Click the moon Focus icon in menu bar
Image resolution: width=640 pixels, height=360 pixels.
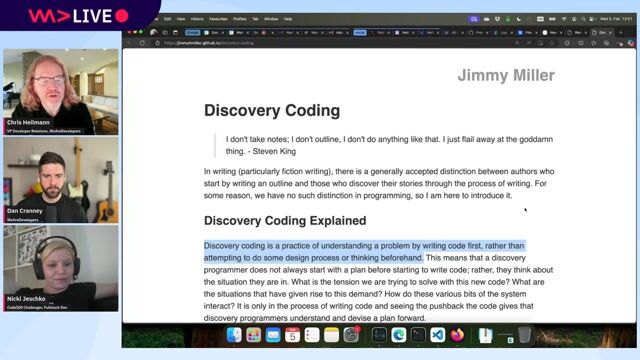pos(519,19)
